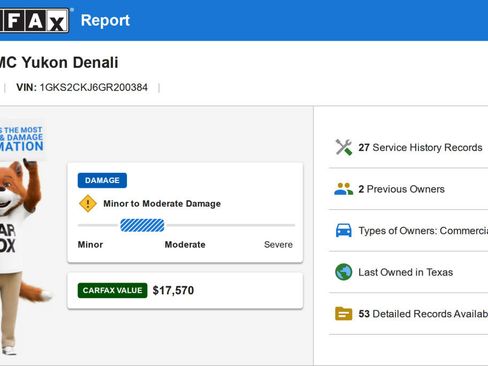Click the Moderate severity label
The height and width of the screenshot is (366, 488).
(185, 245)
